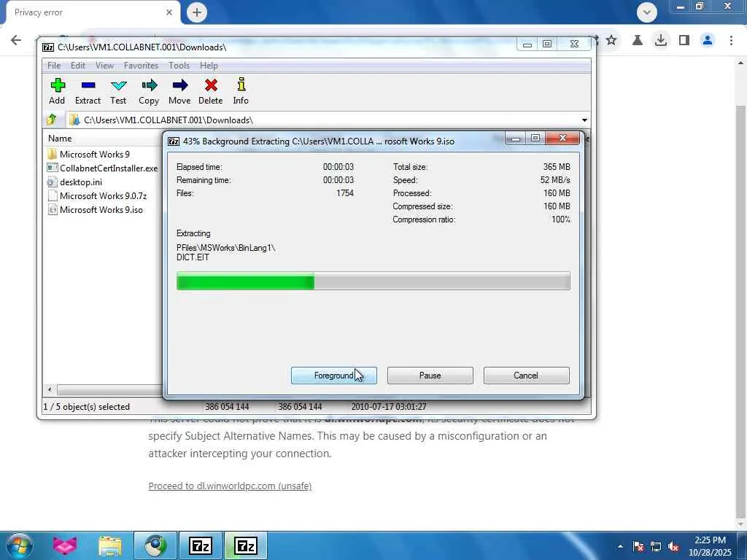Toggle Chrome side panel icon

coord(684,40)
